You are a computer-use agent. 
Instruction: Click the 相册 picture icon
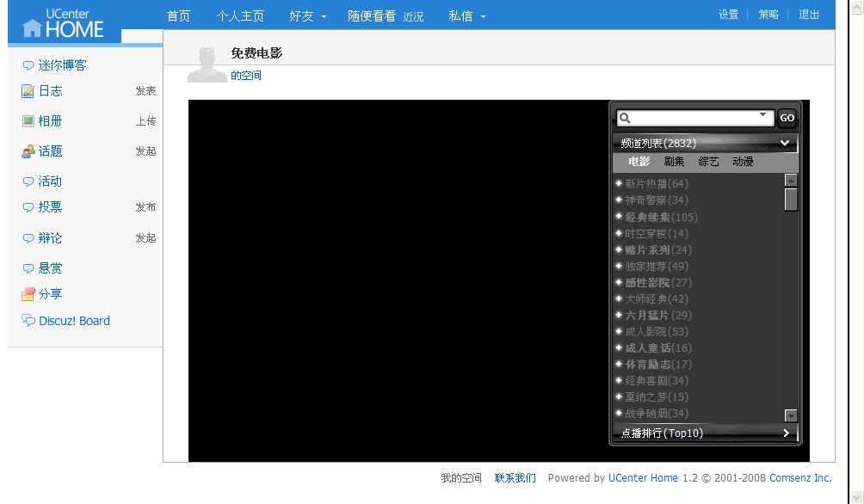[x=28, y=121]
